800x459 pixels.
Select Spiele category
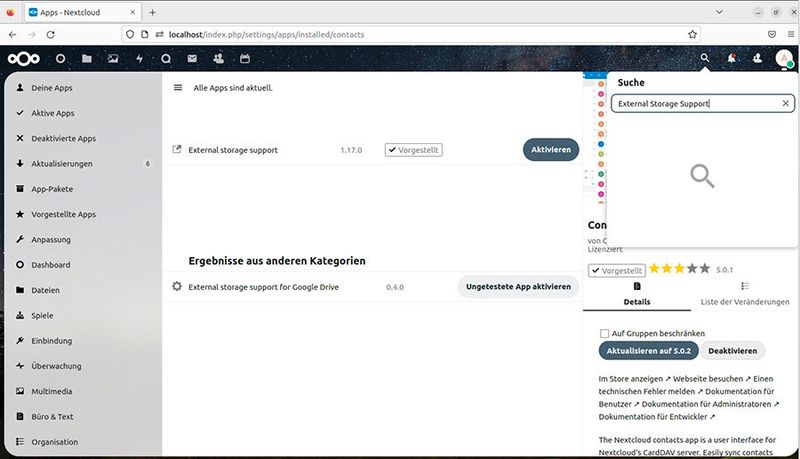(x=84, y=315)
